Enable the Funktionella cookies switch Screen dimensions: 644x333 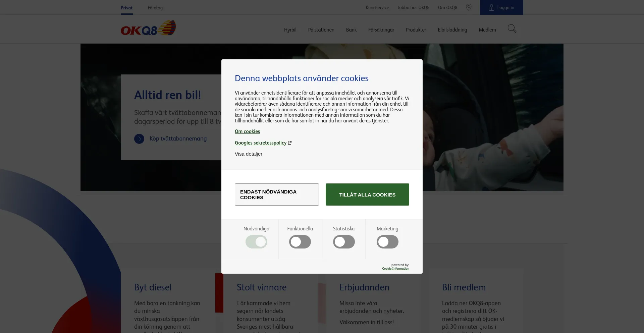tap(300, 242)
